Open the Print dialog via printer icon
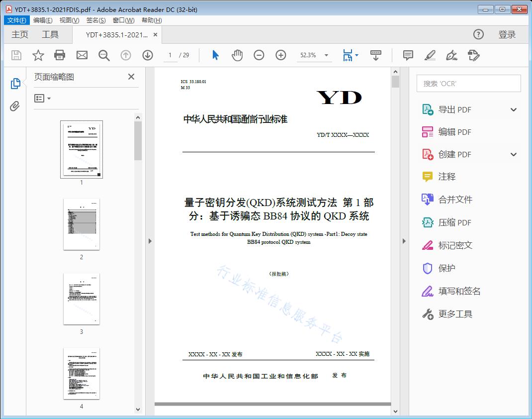532x419 pixels. point(60,55)
